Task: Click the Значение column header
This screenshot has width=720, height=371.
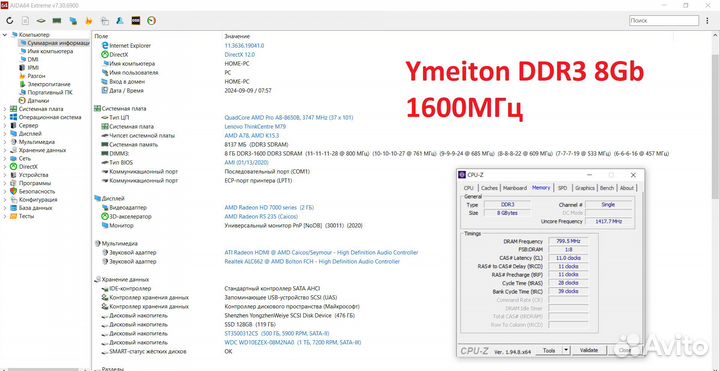Action: [237, 36]
